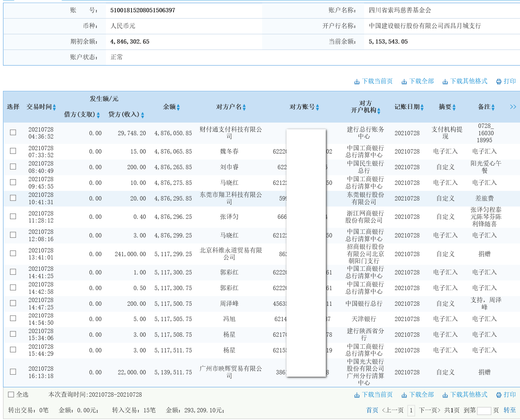Sort transactions using the 交易时间 sort arrows
The width and height of the screenshot is (520, 420).
coord(54,107)
